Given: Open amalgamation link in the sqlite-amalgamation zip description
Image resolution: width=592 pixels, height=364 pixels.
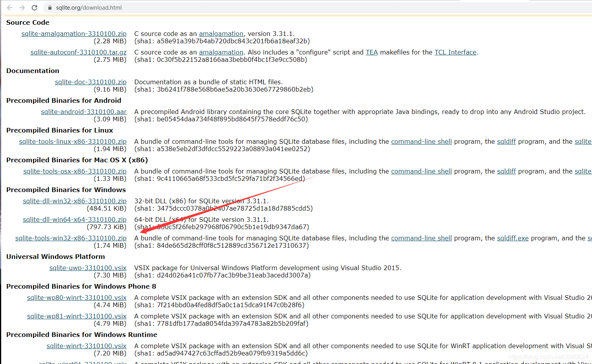Looking at the screenshot, I should [x=221, y=34].
